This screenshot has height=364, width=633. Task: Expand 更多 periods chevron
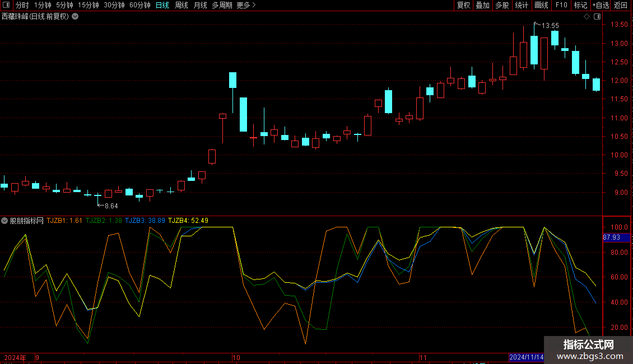pyautogui.click(x=254, y=5)
